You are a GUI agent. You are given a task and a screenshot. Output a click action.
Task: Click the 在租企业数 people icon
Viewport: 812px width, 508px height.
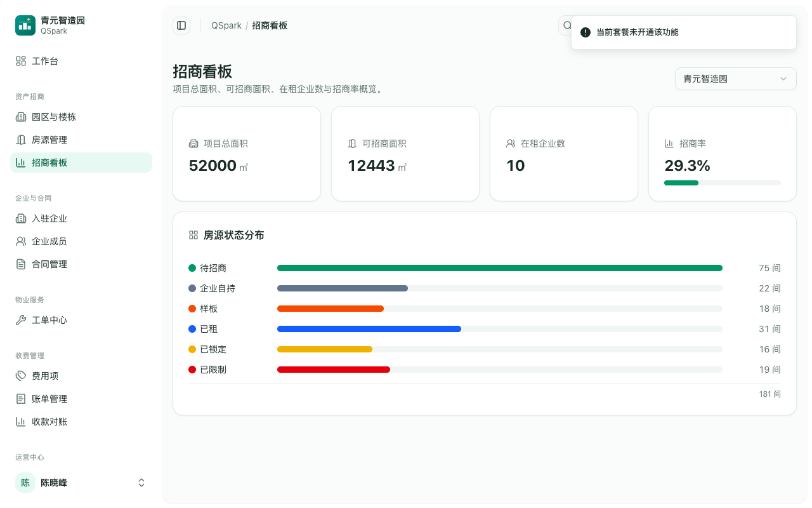click(x=511, y=144)
